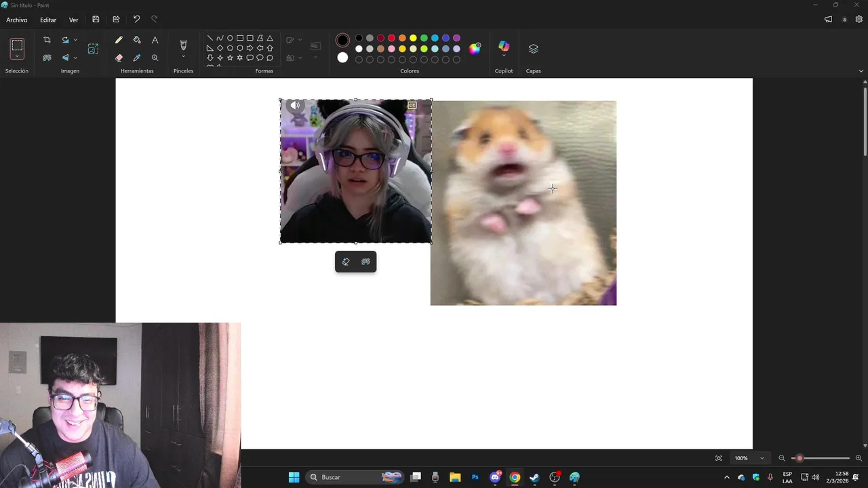Viewport: 868px width, 488px height.
Task: Click the generative erase button under selection
Action: coord(346,262)
